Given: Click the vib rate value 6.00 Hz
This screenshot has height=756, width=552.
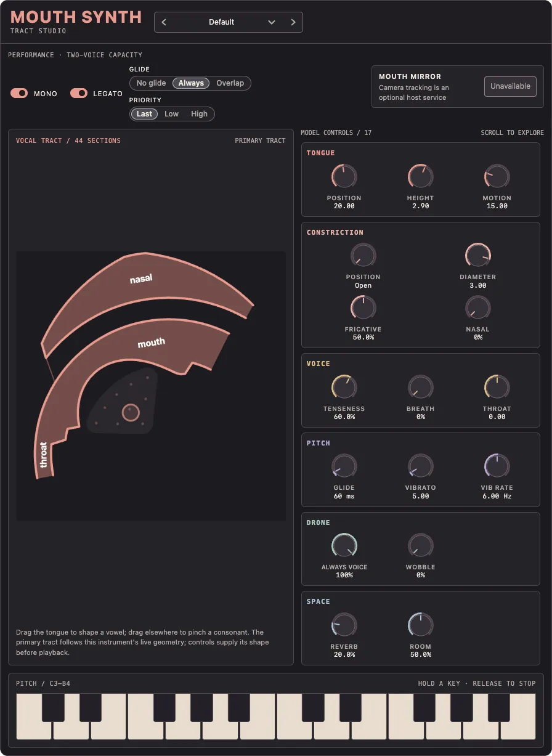Looking at the screenshot, I should click(497, 496).
